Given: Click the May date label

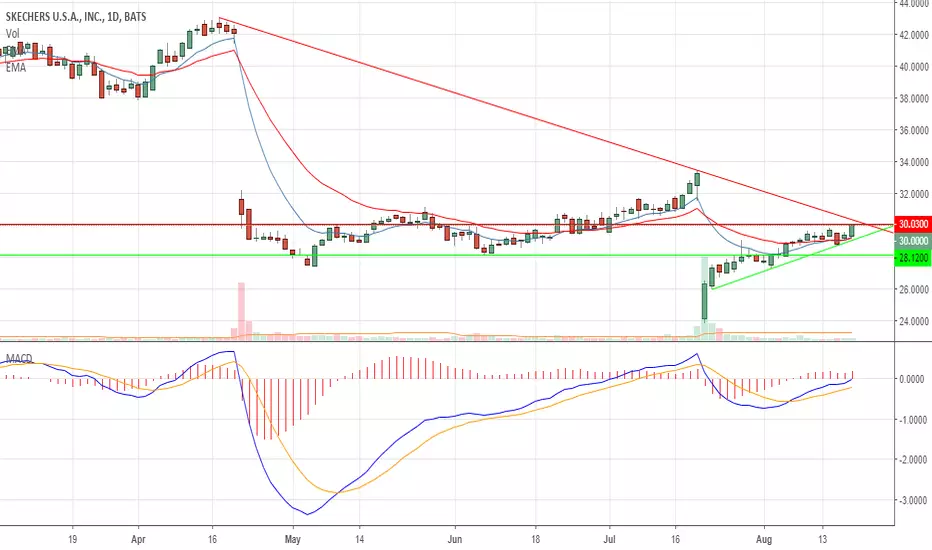Looking at the screenshot, I should tap(292, 539).
